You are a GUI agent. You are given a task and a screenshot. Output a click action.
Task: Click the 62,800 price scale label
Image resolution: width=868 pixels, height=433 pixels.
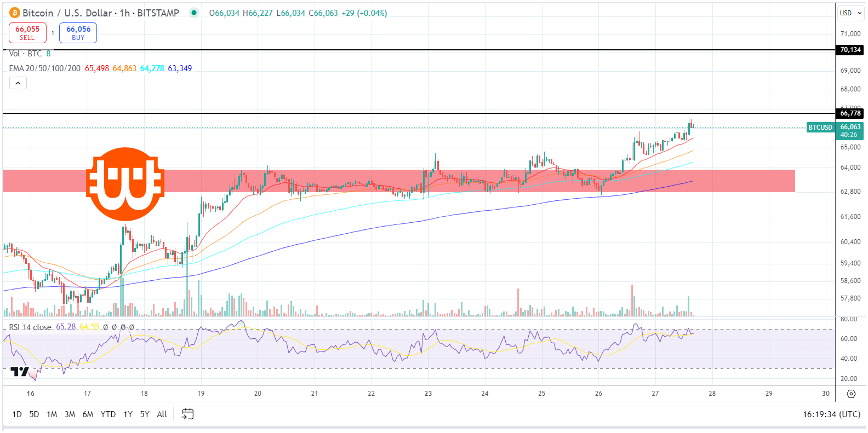(x=850, y=192)
